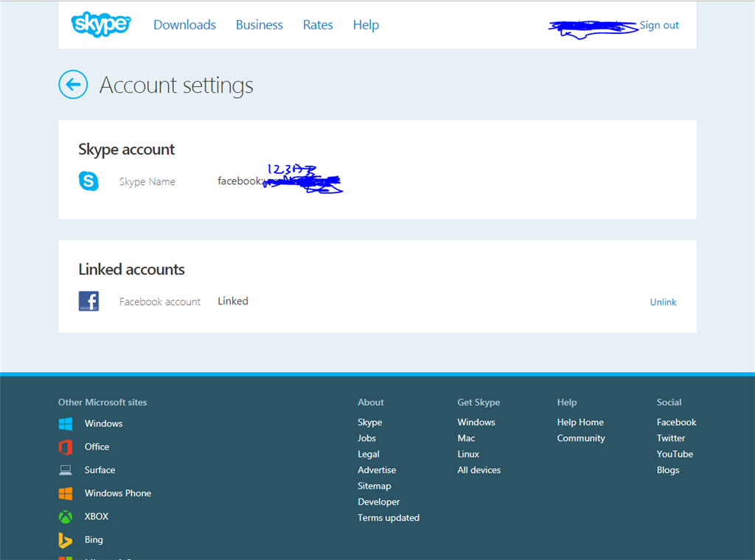Click the Skype logo in header
Image resolution: width=755 pixels, height=560 pixels.
click(100, 24)
